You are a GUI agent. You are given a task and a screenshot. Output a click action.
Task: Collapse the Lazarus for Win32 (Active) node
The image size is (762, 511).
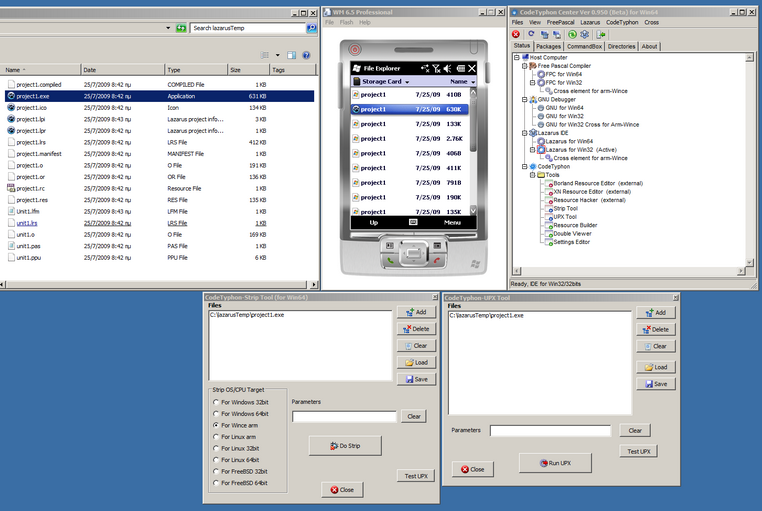pos(533,150)
